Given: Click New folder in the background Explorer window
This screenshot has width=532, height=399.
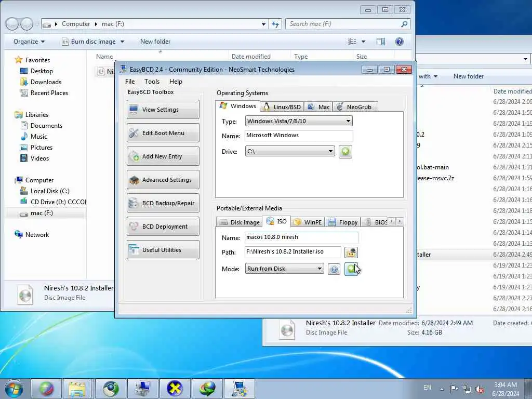Looking at the screenshot, I should (x=469, y=76).
